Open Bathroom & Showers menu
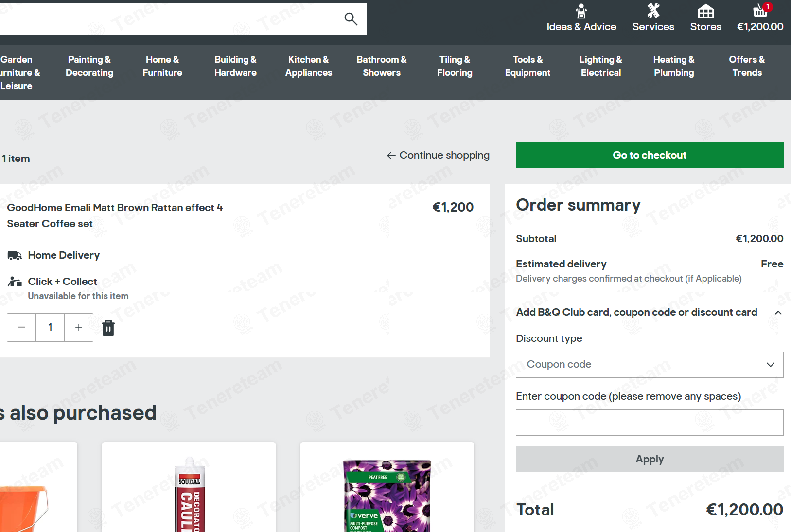791x532 pixels. pyautogui.click(x=382, y=66)
